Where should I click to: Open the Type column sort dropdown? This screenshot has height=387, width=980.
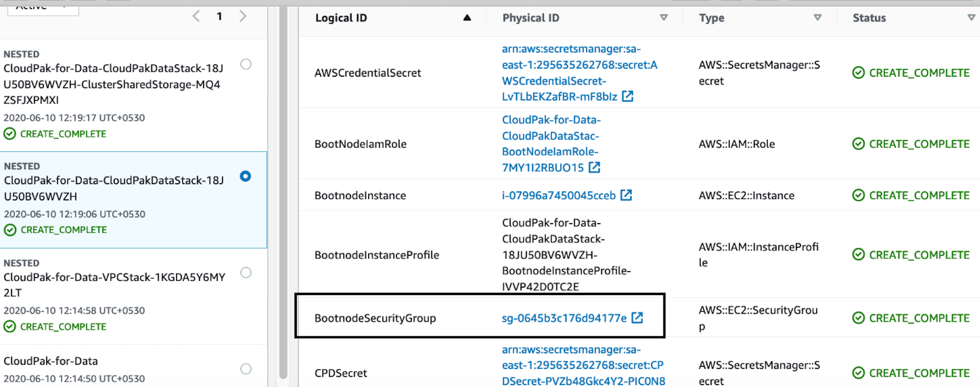tap(817, 17)
